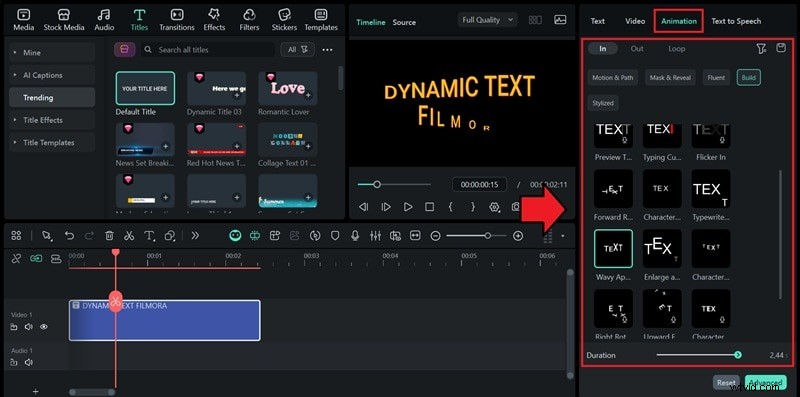Viewport: 800px width, 397px height.
Task: Expand the Title Effects category
Action: [52, 120]
